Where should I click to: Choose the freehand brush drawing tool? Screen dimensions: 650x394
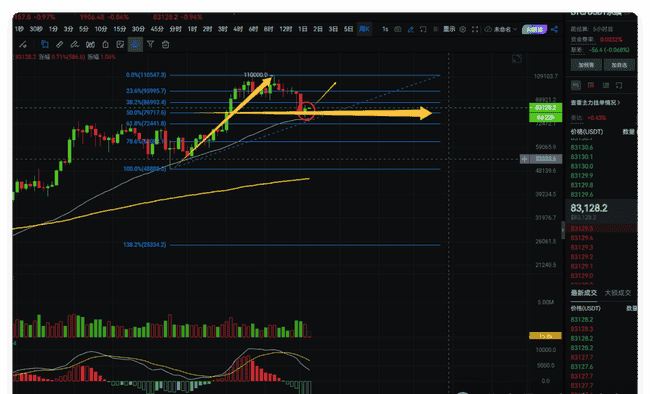[x=75, y=44]
